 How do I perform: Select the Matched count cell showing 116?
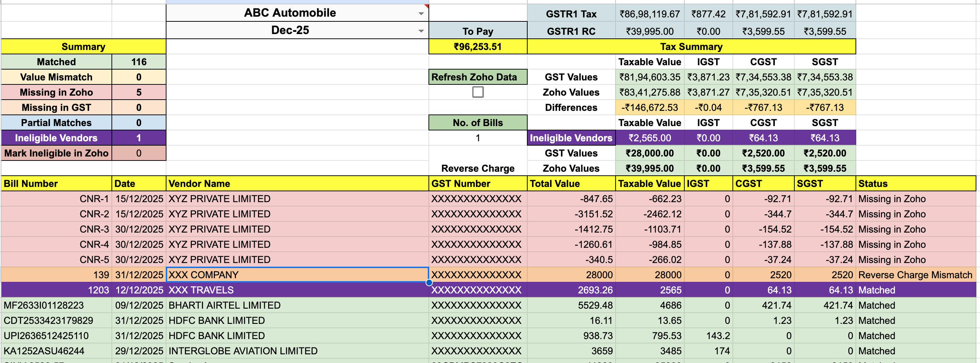click(x=139, y=62)
